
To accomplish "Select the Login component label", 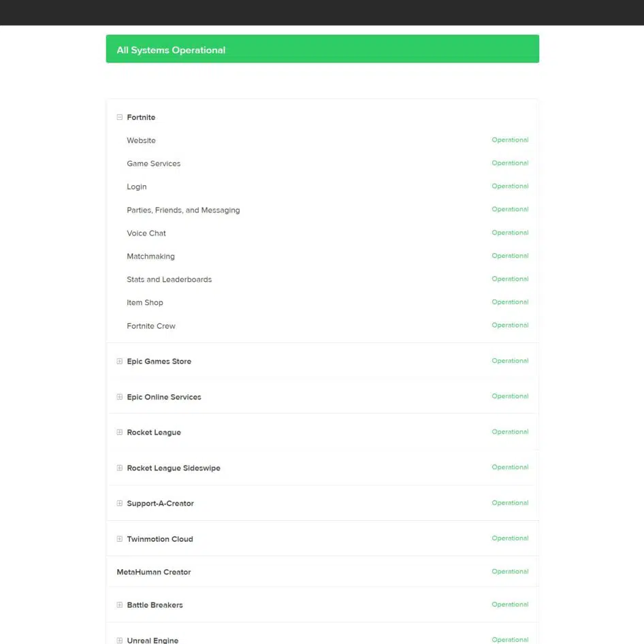I will tap(137, 187).
